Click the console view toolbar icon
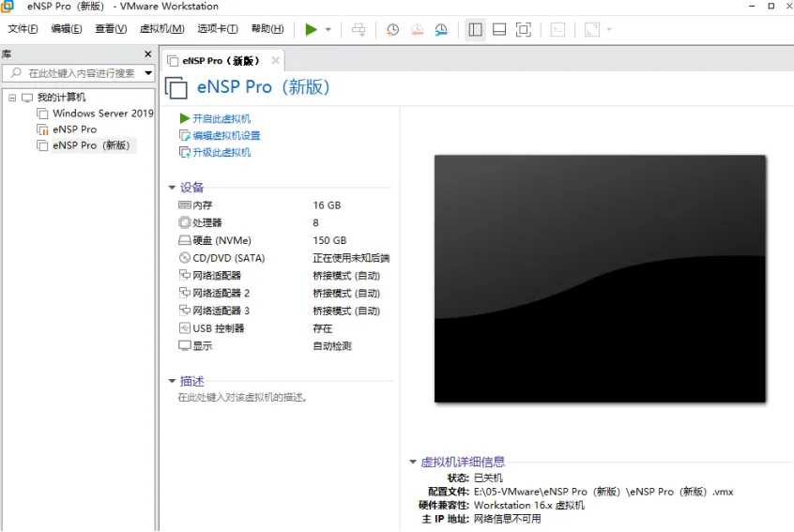 pyautogui.click(x=557, y=29)
